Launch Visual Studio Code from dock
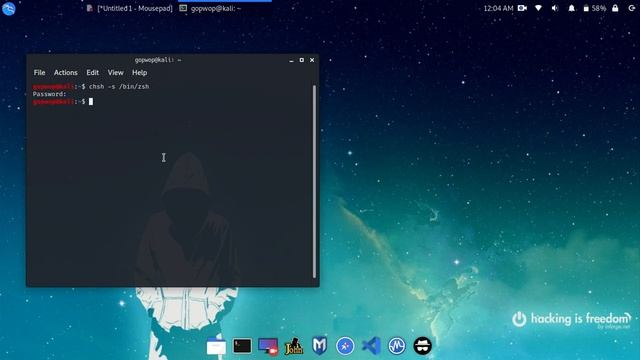Image resolution: width=640 pixels, height=360 pixels. [x=371, y=346]
